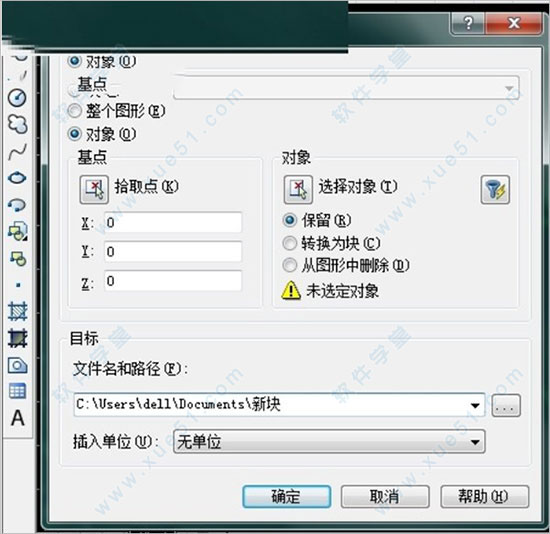Click the browse (...) button for file path
The height and width of the screenshot is (534, 550).
tap(506, 406)
